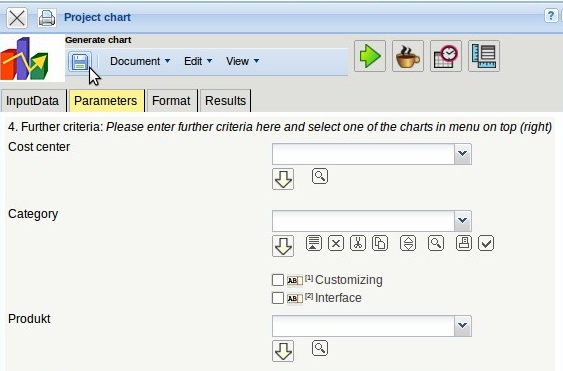The width and height of the screenshot is (563, 371).
Task: Expand the Category dropdown
Action: 462,221
